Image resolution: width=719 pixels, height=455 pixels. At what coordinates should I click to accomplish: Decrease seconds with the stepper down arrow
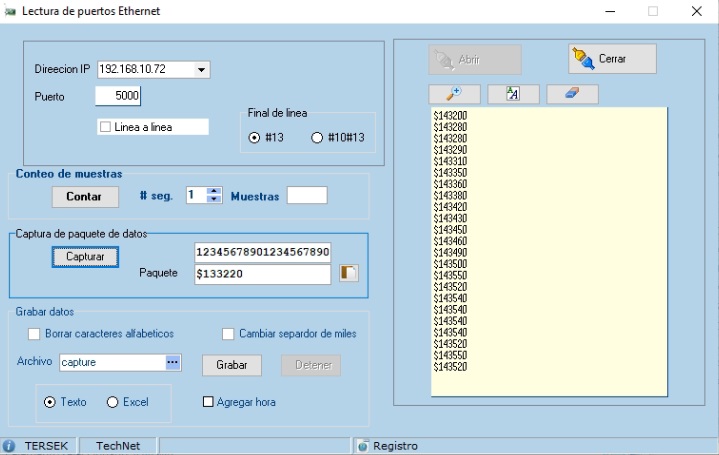[213, 200]
